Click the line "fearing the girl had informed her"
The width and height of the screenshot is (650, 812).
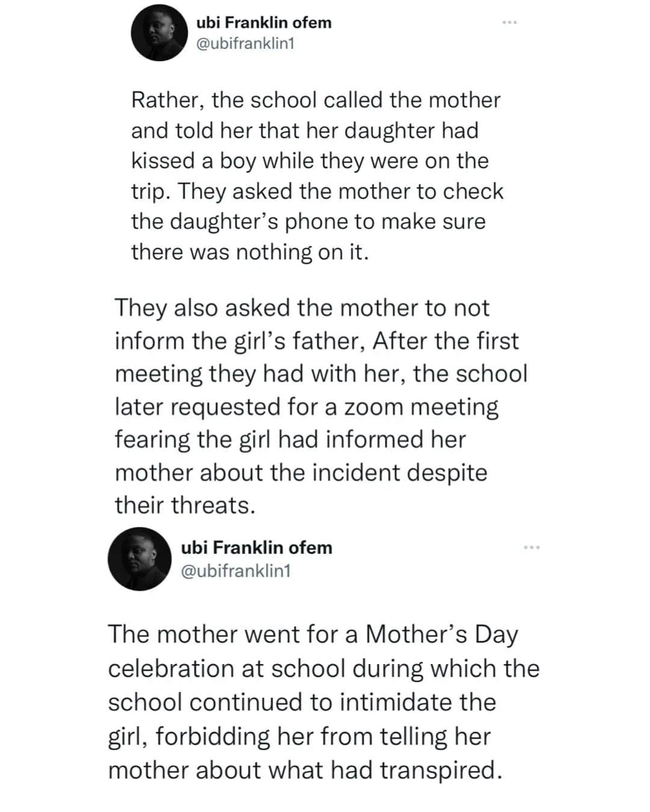click(290, 439)
